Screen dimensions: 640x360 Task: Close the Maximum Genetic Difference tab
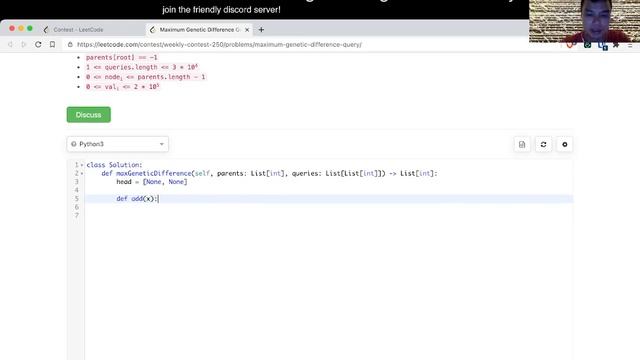(247, 30)
